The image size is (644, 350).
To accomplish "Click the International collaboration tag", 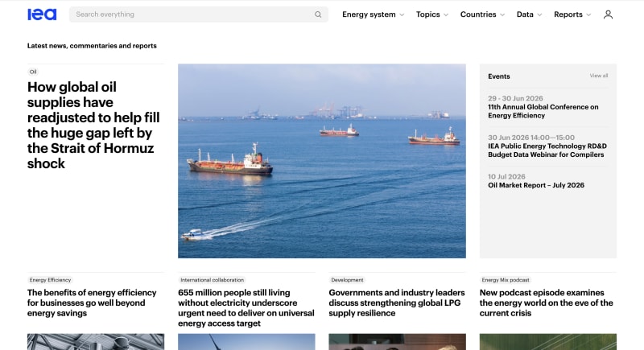I will tap(212, 280).
